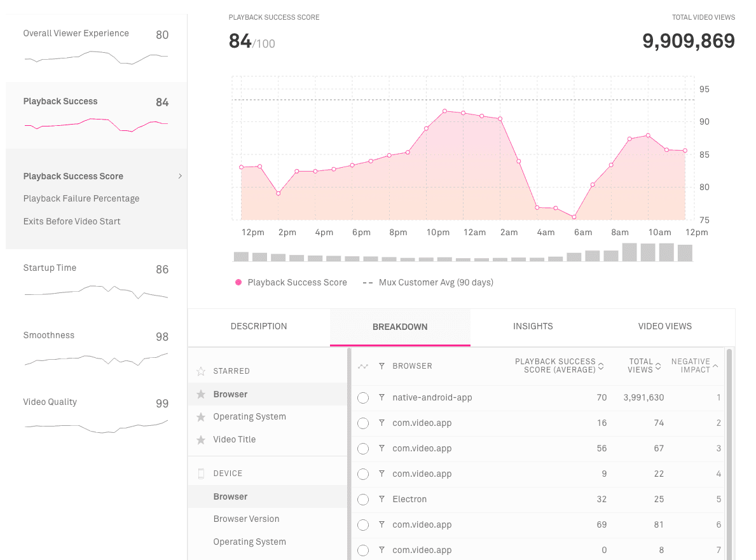Click the star icon beside starred Browser
Screen dimensions: 756x560
[201, 395]
